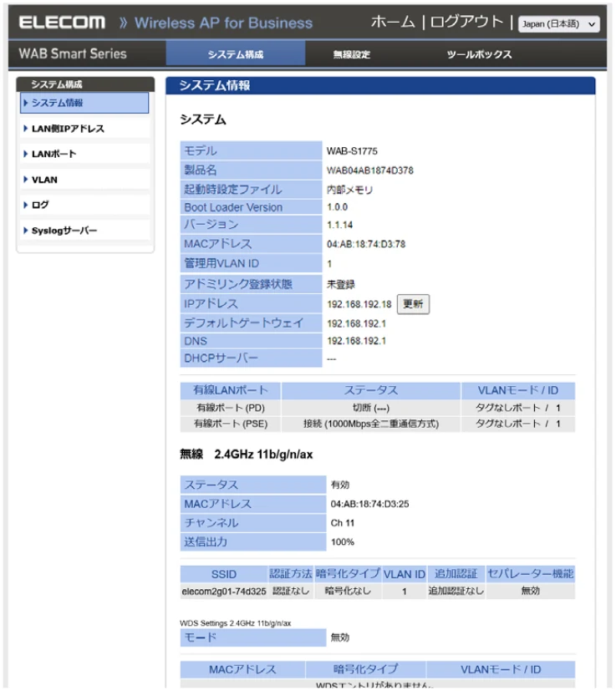Open LANポート sidebar item
616x691 pixels.
(84, 154)
